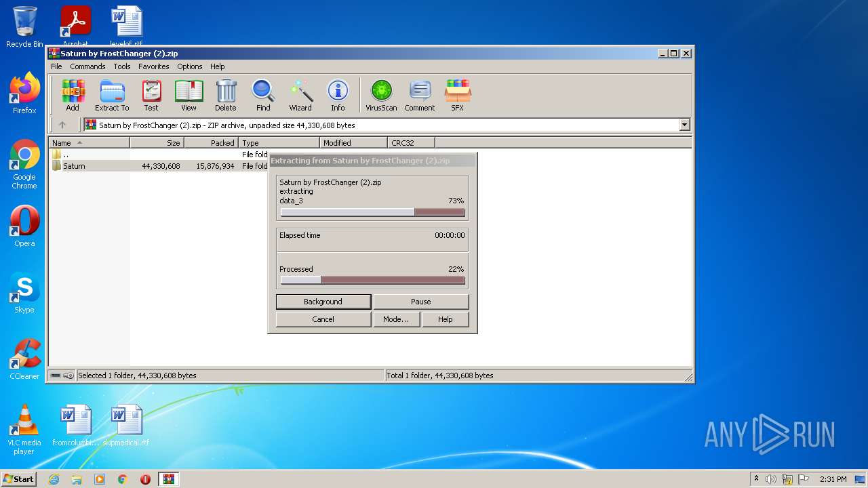Click the Opera taskbar icon
This screenshot has height=488, width=868.
click(145, 479)
